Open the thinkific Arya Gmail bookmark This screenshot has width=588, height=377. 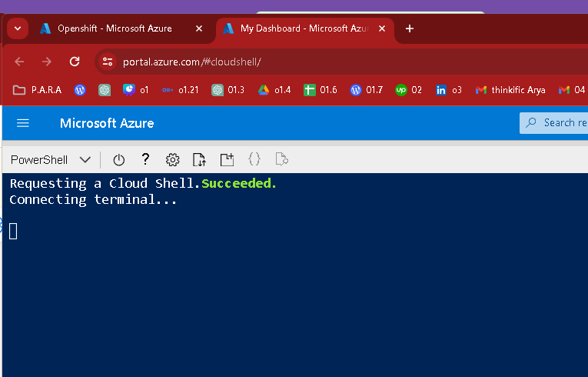point(510,90)
